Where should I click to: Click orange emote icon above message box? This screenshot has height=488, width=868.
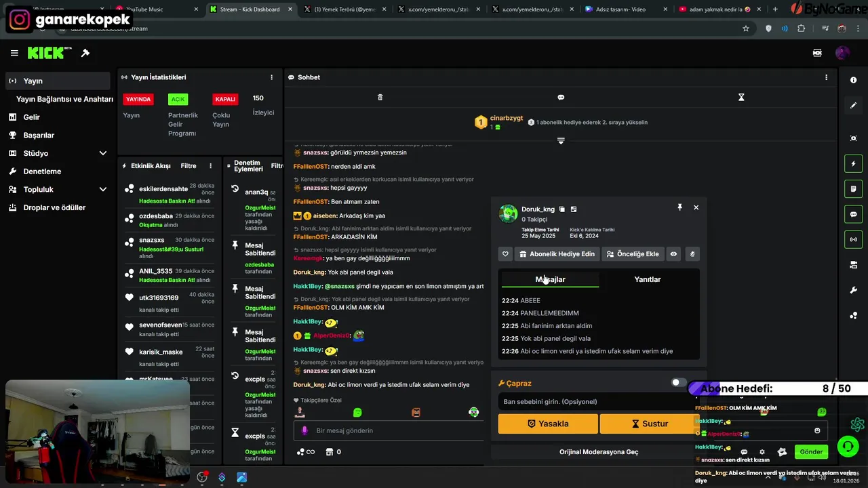click(x=416, y=412)
